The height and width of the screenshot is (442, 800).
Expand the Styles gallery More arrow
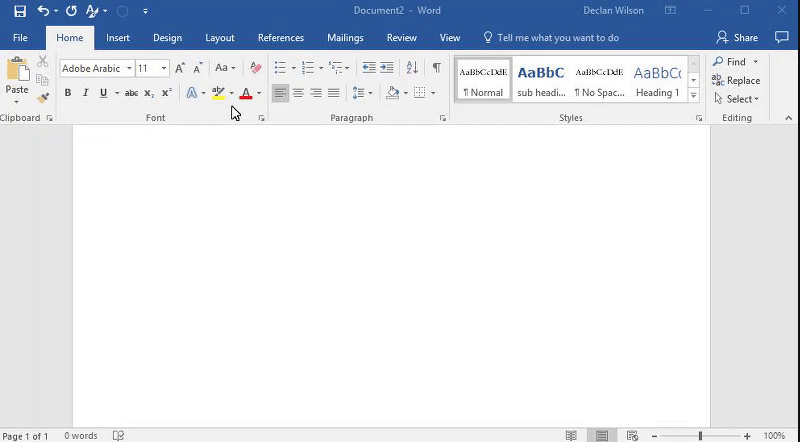tap(694, 96)
